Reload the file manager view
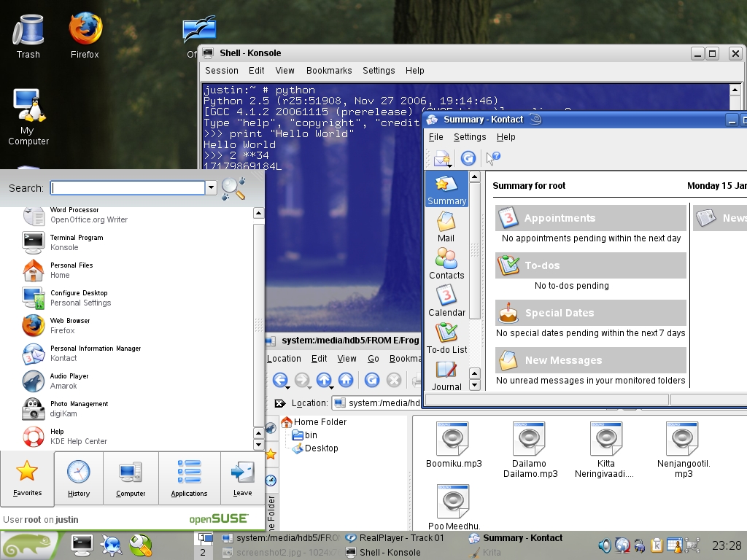The image size is (747, 560). coord(371,380)
